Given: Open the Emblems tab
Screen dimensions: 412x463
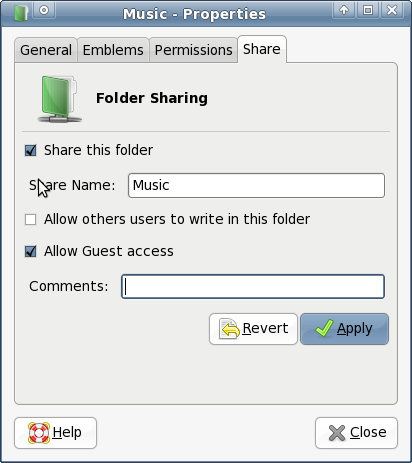Looking at the screenshot, I should click(113, 50).
